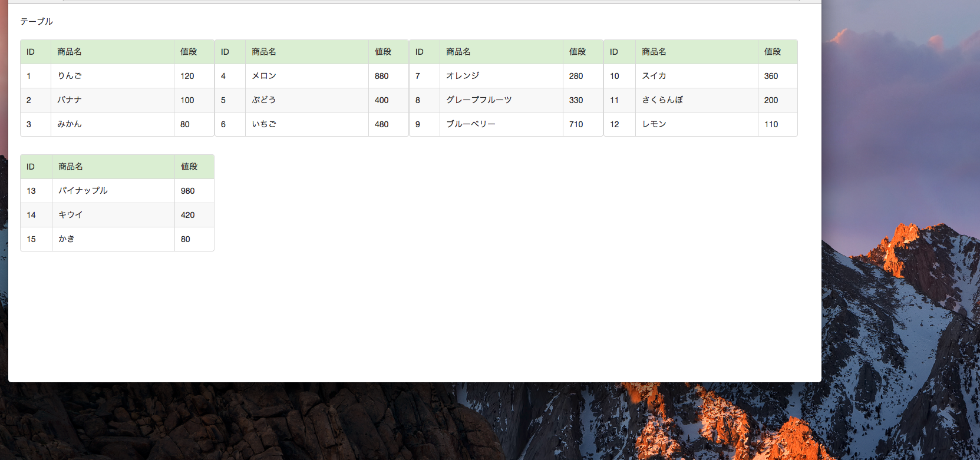The height and width of the screenshot is (460, 980).
Task: Select the パイナップル product cell
Action: tap(114, 191)
